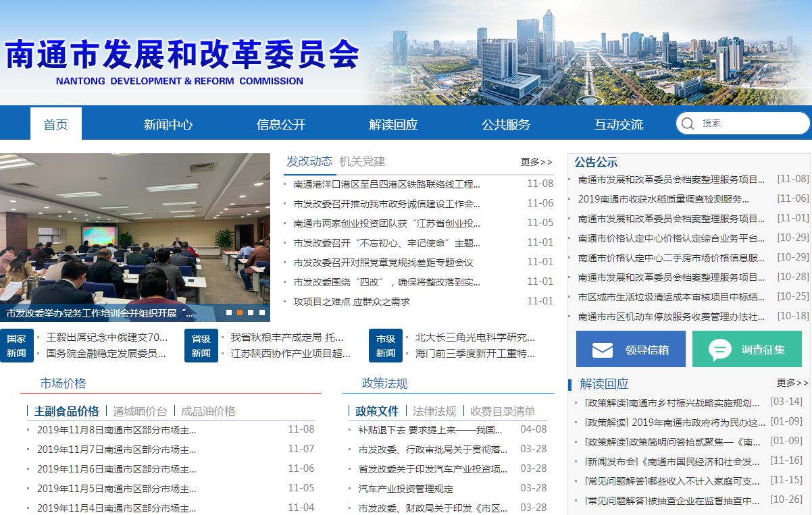The image size is (812, 515).
Task: Click the meeting room slideshow photo
Action: (x=135, y=229)
